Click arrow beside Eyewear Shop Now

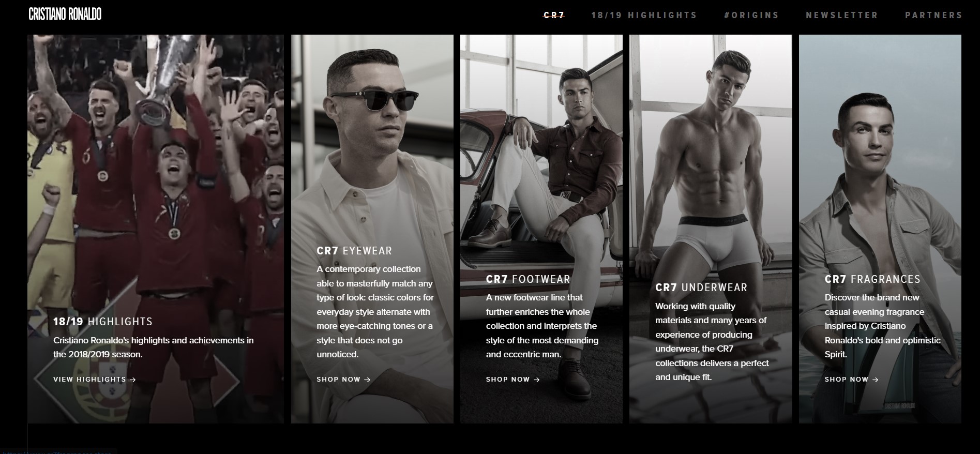point(368,380)
